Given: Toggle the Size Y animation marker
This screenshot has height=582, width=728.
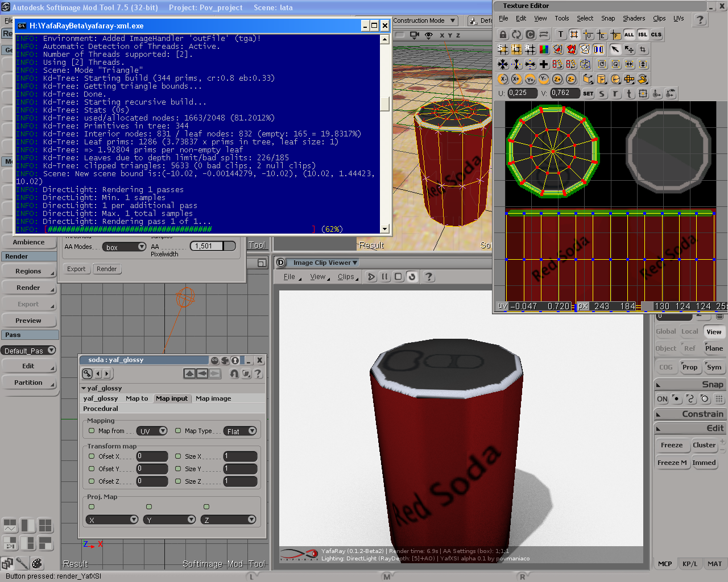Looking at the screenshot, I should (x=178, y=468).
